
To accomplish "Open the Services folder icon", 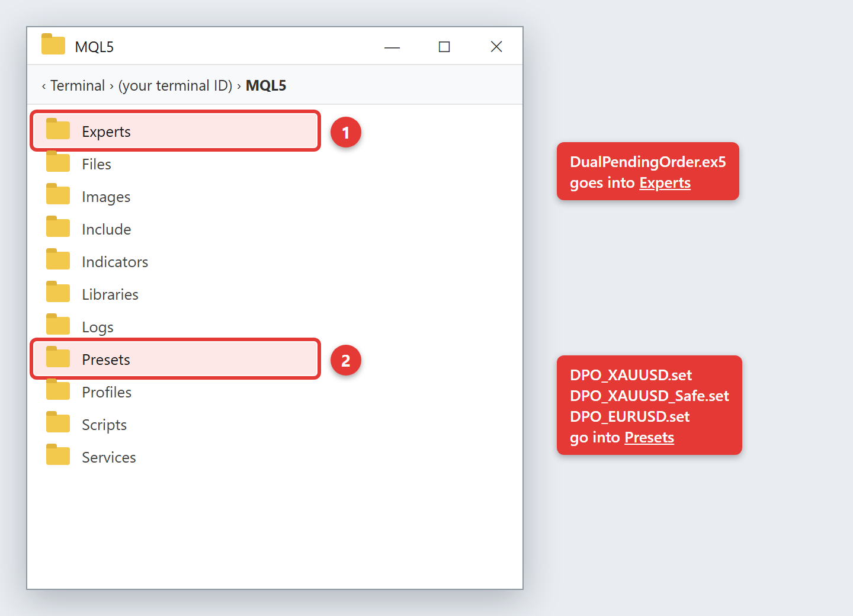I will (x=58, y=455).
